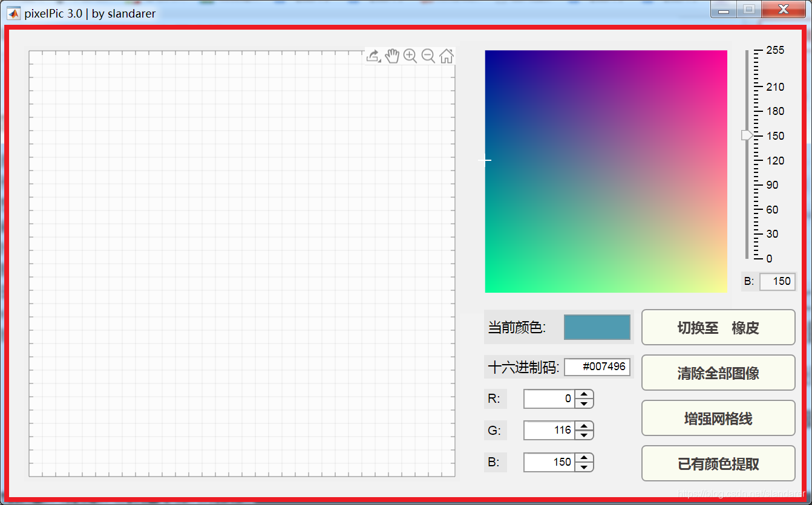The width and height of the screenshot is (812, 505).
Task: Increase R value with up arrow
Action: 584,394
